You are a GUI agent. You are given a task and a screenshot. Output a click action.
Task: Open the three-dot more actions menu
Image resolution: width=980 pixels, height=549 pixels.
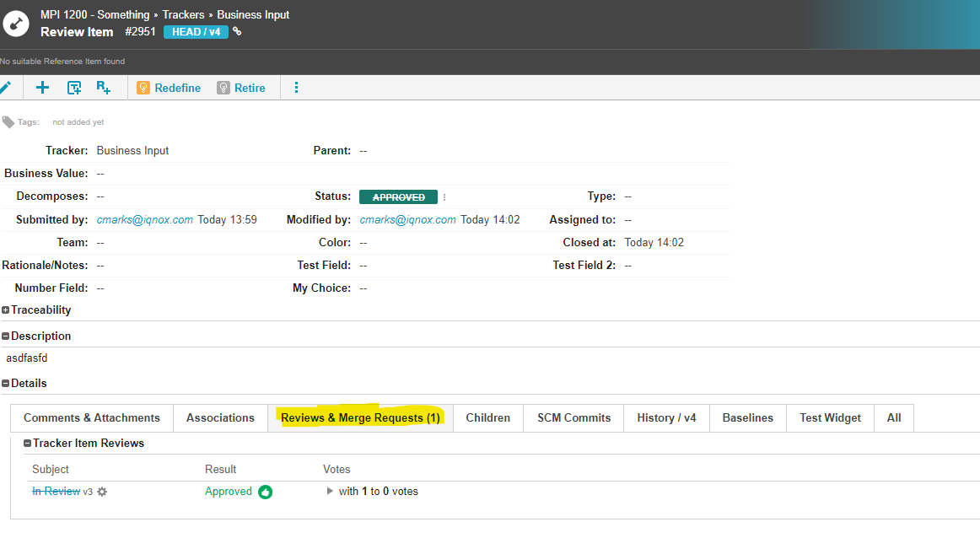[x=296, y=88]
